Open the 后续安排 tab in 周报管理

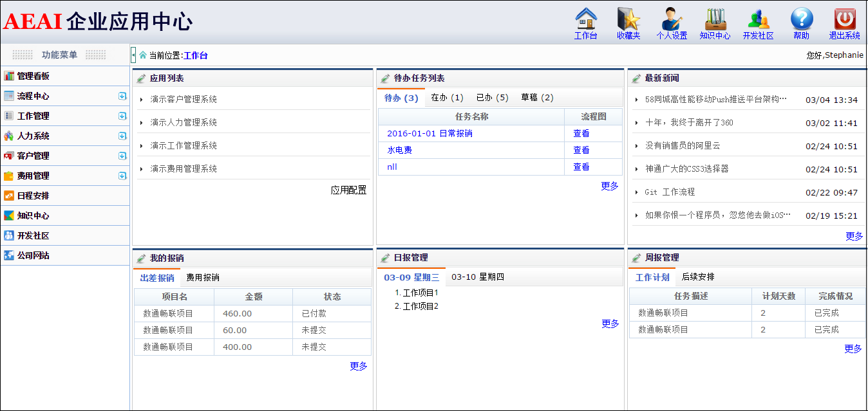coord(698,277)
